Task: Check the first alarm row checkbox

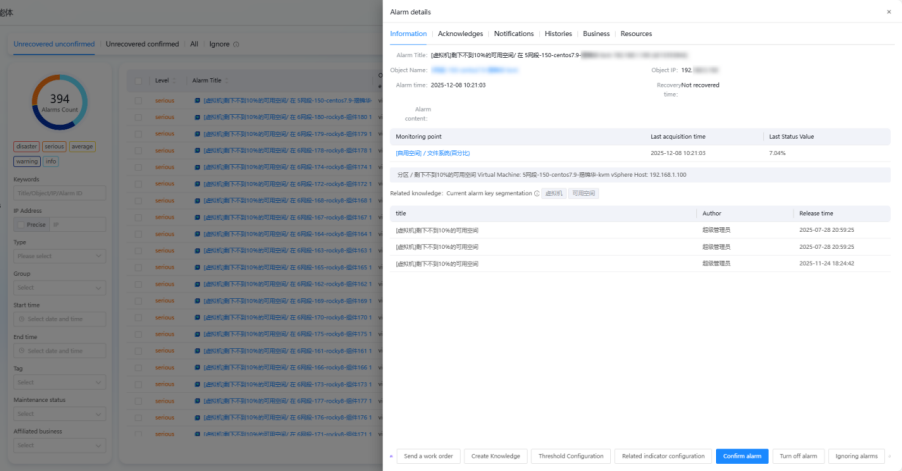Action: pyautogui.click(x=139, y=101)
